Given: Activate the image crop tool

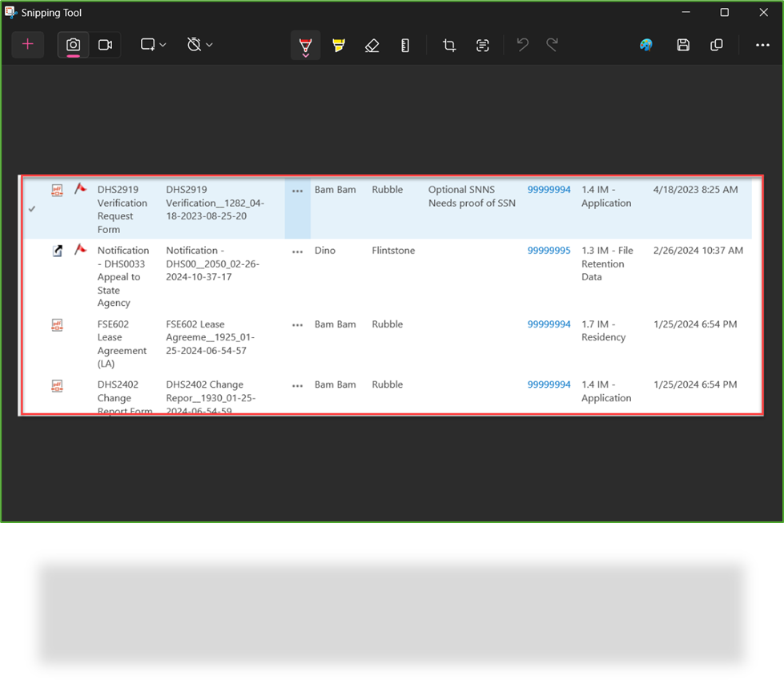Looking at the screenshot, I should pos(449,45).
